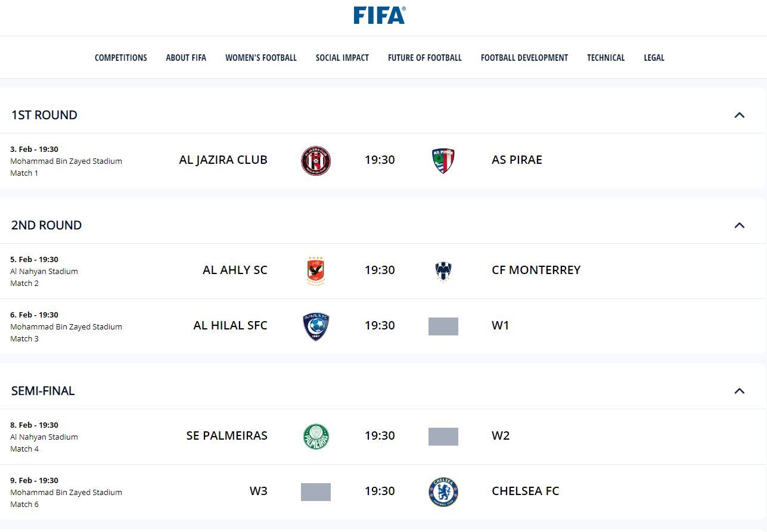Screen dimensions: 767x532
Task: Click the CF Monterrey crest
Action: (x=443, y=271)
